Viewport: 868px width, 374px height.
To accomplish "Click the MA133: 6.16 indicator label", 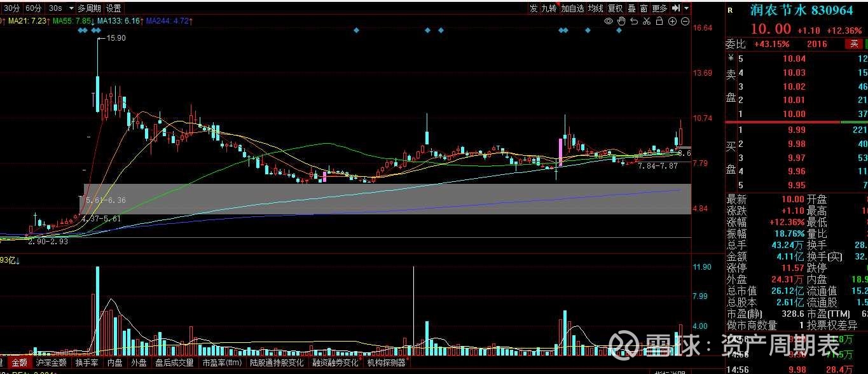I will pos(118,21).
